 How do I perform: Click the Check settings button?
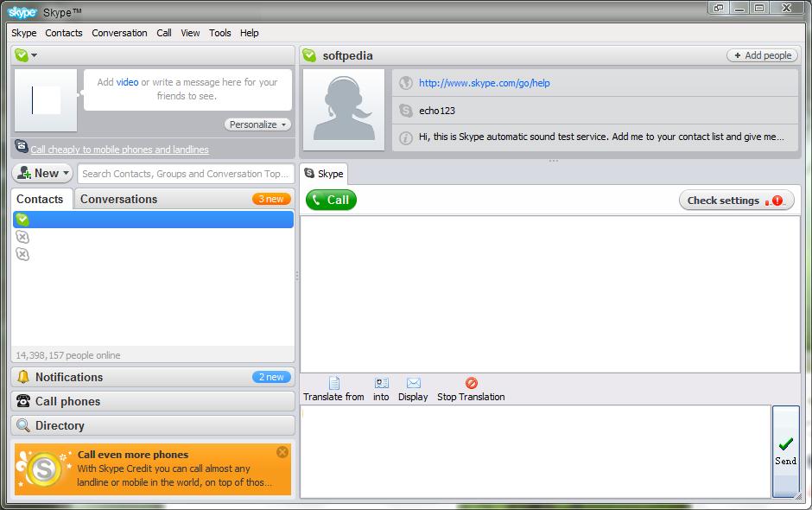point(736,201)
